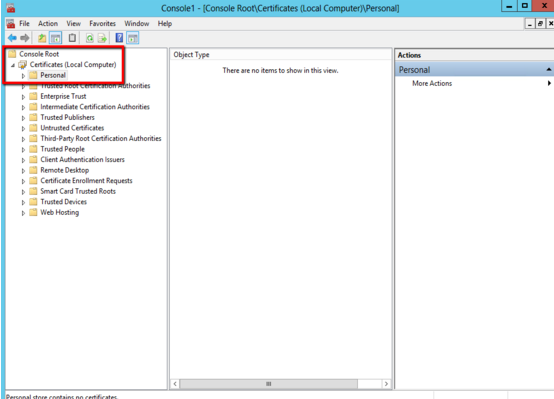
Task: Open the Favorites menu
Action: (102, 24)
